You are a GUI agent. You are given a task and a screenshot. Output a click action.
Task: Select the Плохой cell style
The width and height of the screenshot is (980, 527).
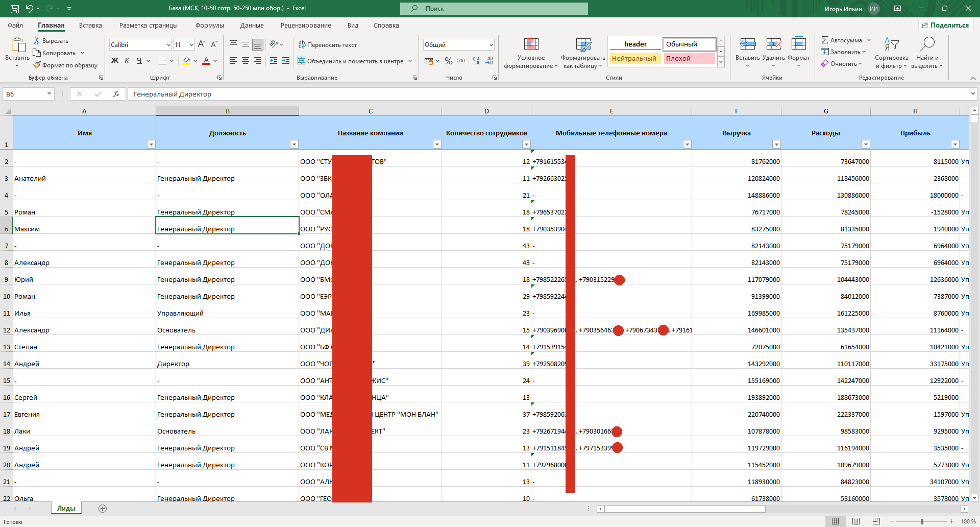[689, 59]
